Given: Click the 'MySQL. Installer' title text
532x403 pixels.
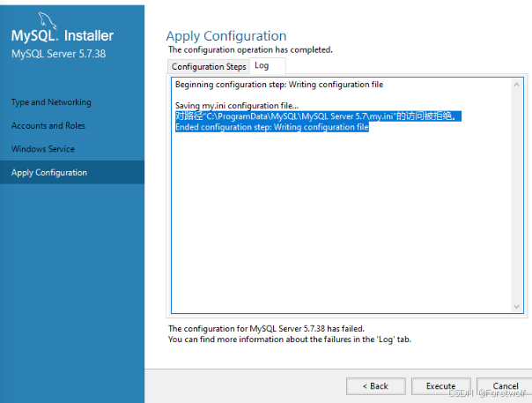Looking at the screenshot, I should tap(63, 35).
